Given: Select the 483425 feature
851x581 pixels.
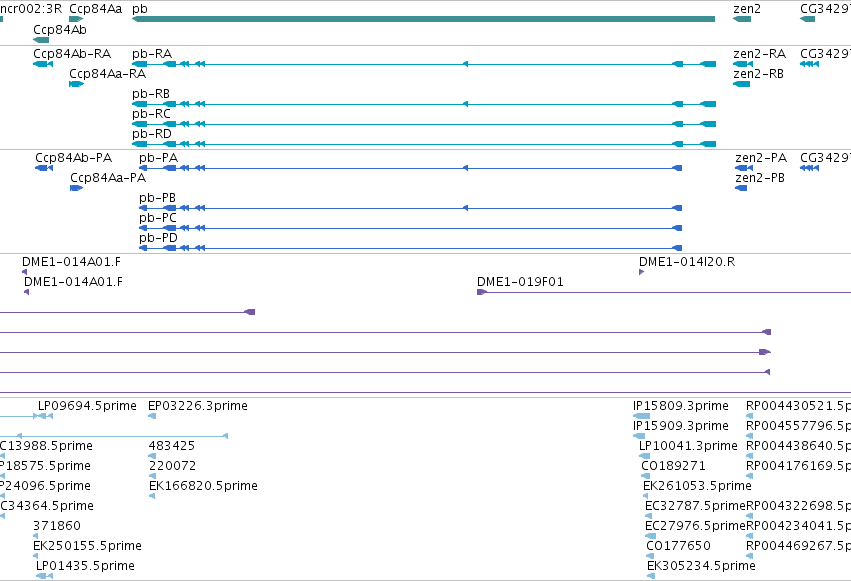Looking at the screenshot, I should tap(153, 456).
